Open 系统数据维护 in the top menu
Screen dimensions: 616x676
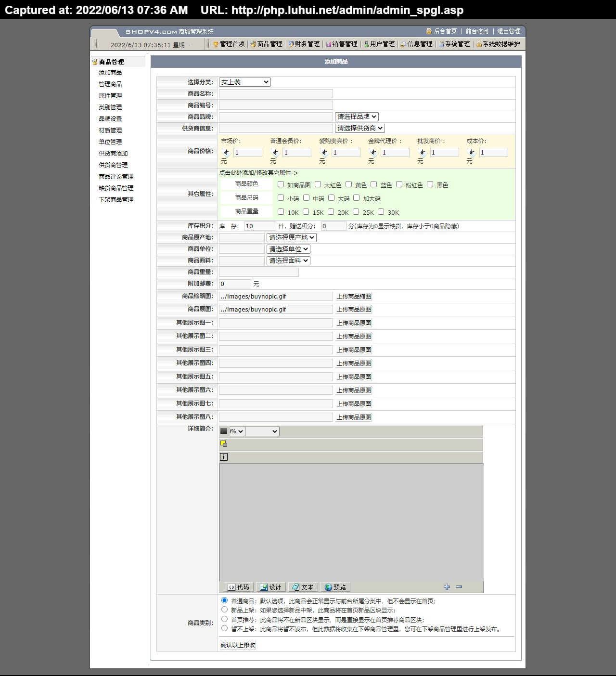point(498,44)
